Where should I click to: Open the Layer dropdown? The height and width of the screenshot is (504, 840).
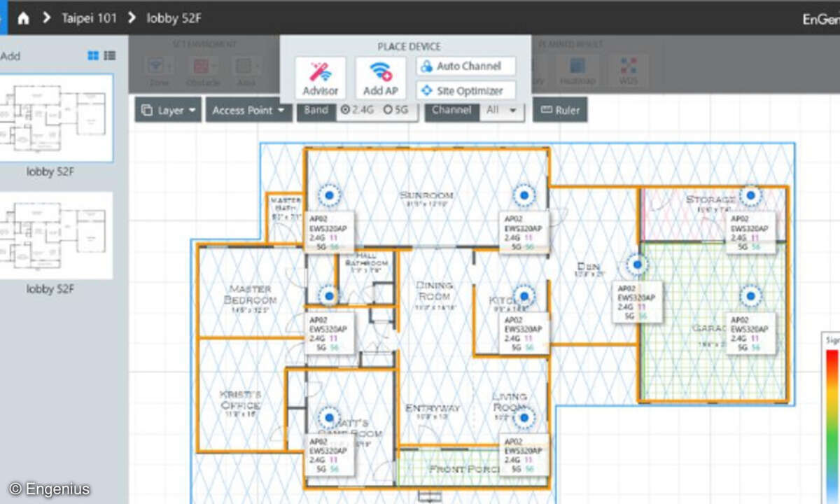click(x=168, y=110)
